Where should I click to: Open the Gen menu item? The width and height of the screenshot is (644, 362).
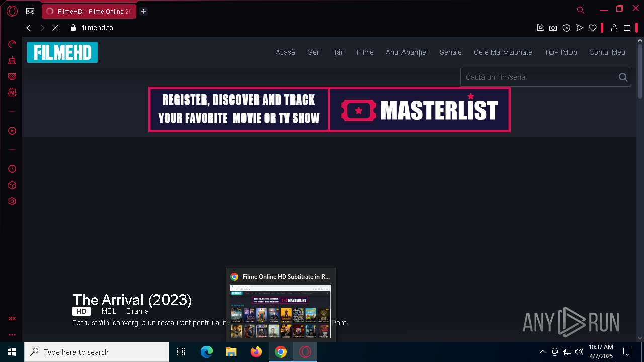[x=314, y=52]
